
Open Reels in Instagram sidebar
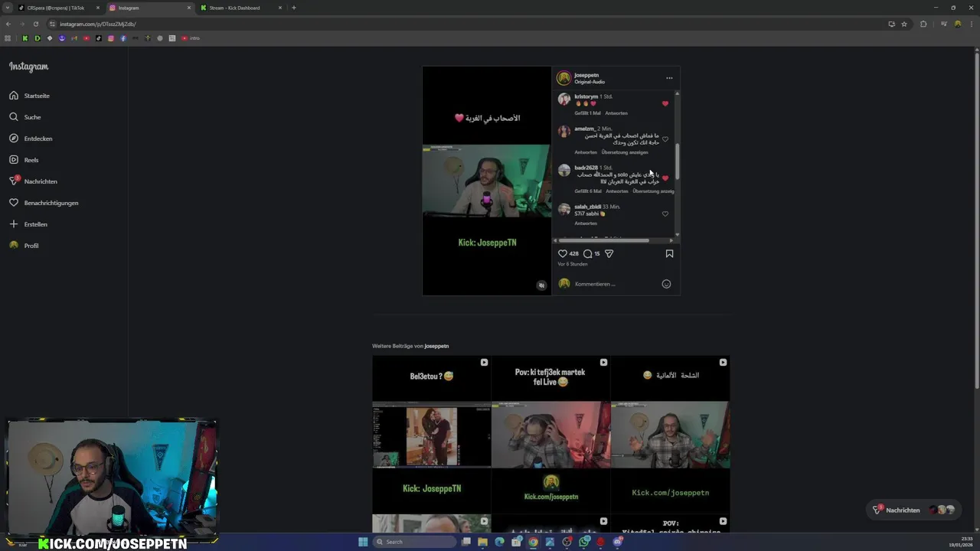[24, 160]
